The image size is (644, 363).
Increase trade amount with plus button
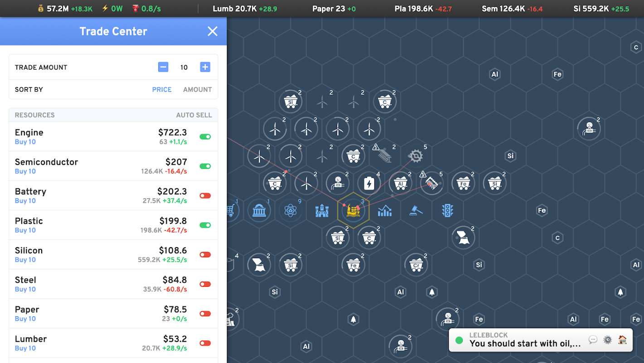(205, 67)
